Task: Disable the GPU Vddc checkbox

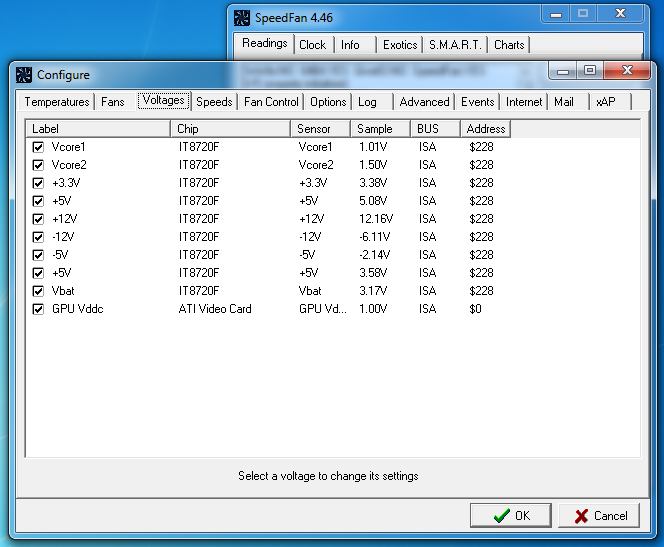Action: 38,309
